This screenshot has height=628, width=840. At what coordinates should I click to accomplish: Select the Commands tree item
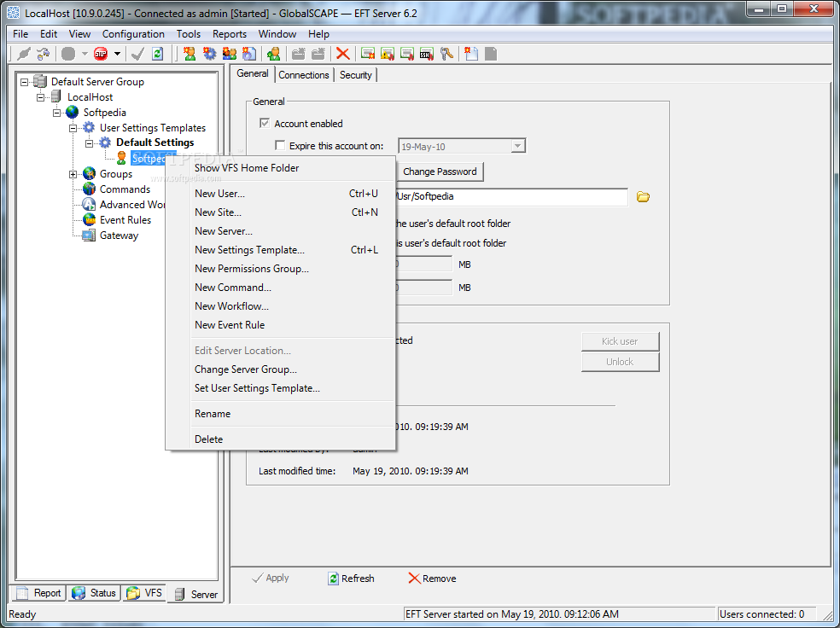(125, 189)
